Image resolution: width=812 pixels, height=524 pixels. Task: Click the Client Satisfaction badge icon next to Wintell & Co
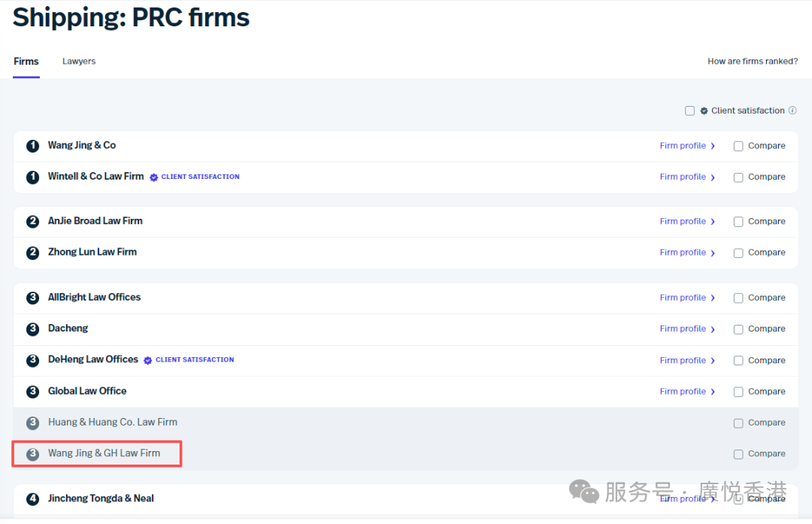click(x=154, y=177)
